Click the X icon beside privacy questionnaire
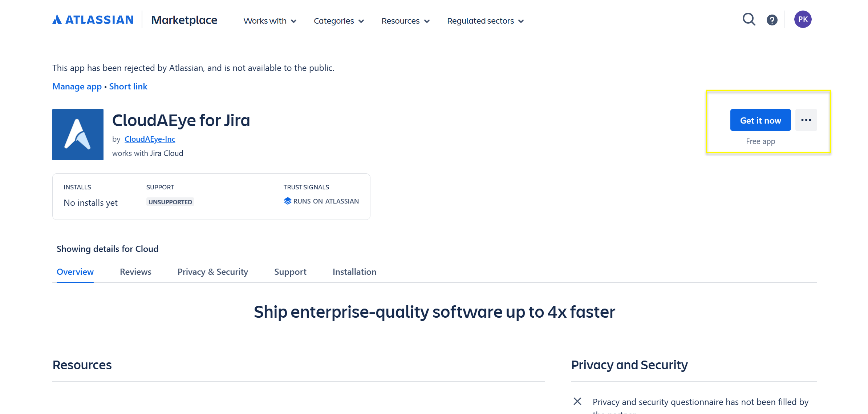Image resolution: width=868 pixels, height=414 pixels. [x=577, y=401]
